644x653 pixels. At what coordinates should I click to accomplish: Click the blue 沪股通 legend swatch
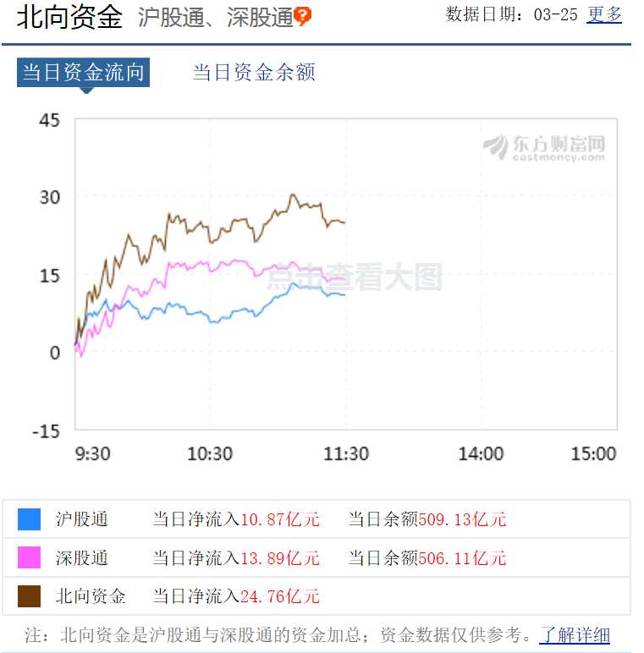coord(29,519)
